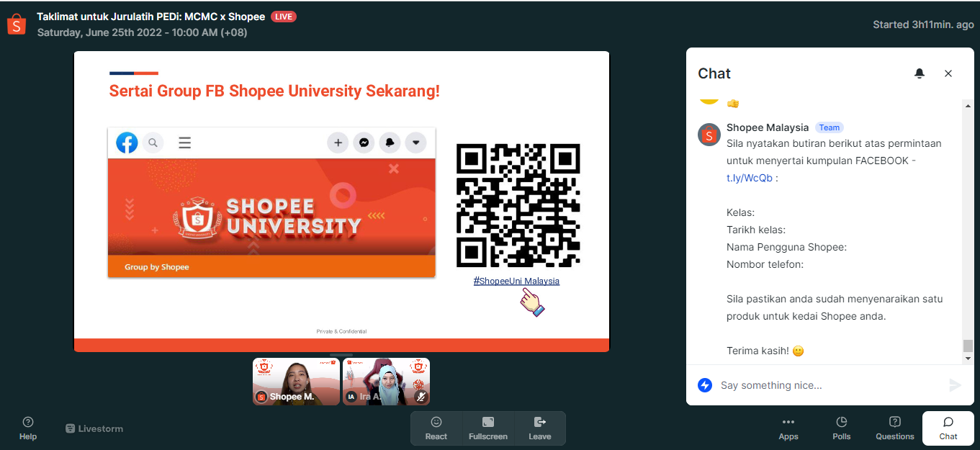The height and width of the screenshot is (450, 980).
Task: Click the #ShopeeUni Malaysia link on slide
Action: click(516, 281)
